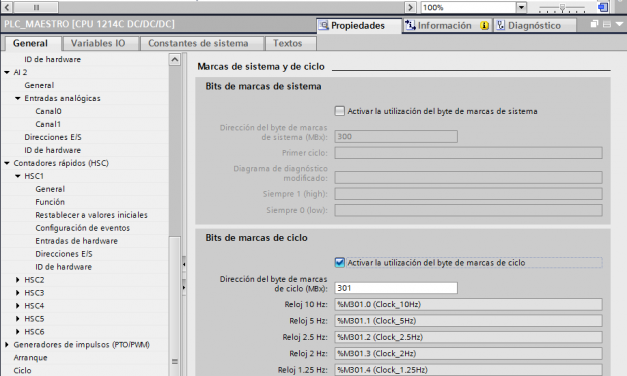
Task: Click horizontal scrollbar left arrow
Action: tap(7, 7)
